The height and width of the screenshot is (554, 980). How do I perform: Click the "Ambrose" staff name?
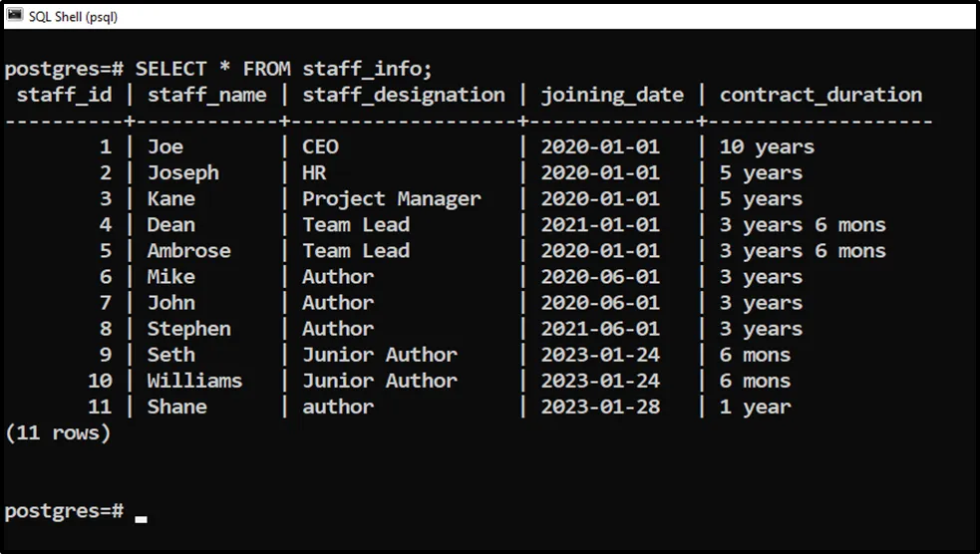click(188, 251)
